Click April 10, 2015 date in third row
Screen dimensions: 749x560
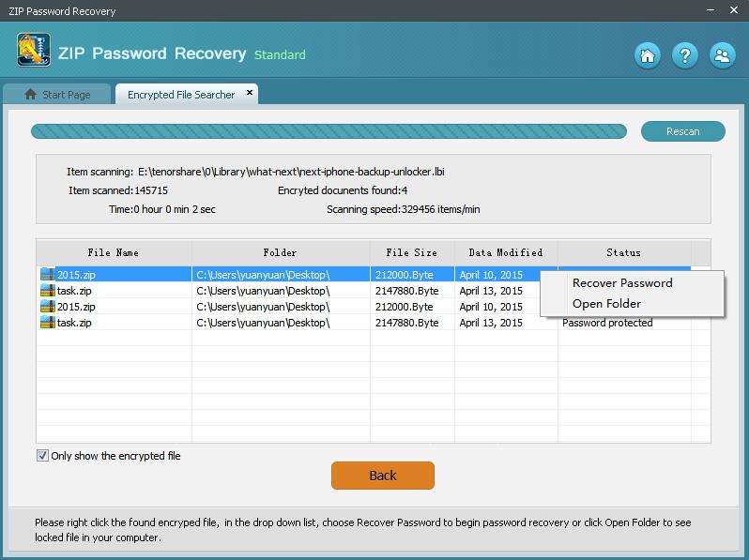coord(491,307)
